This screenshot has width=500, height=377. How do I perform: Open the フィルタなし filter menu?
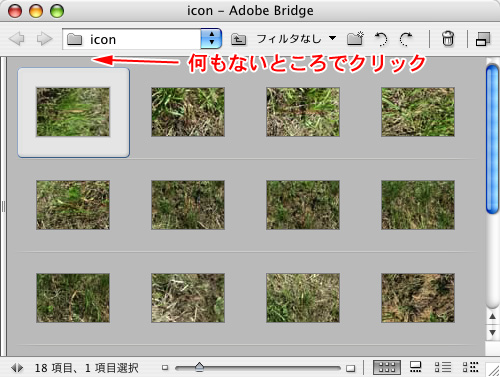(x=296, y=39)
